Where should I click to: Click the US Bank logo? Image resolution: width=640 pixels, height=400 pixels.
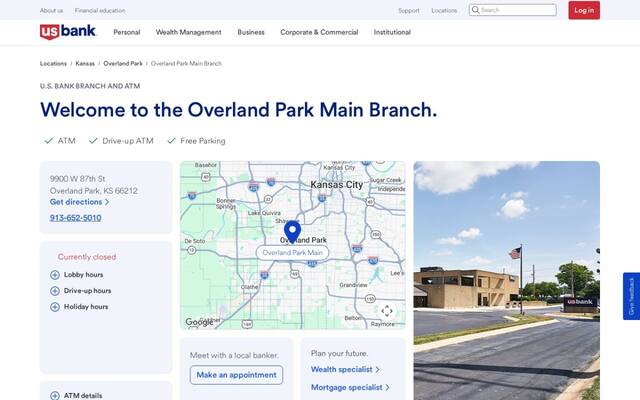pos(68,32)
